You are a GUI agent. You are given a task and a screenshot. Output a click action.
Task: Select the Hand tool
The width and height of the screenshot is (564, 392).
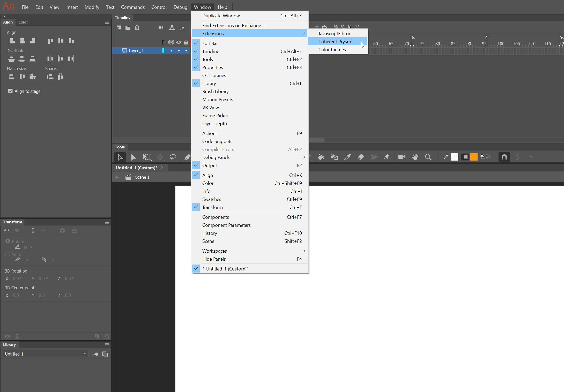click(415, 157)
